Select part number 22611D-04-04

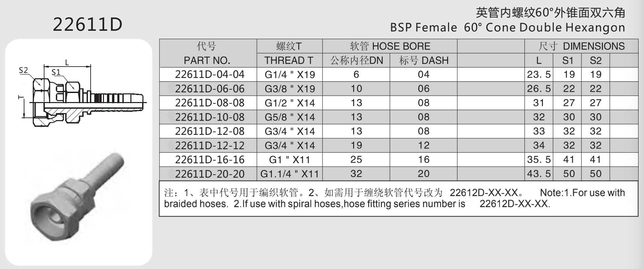tap(210, 75)
